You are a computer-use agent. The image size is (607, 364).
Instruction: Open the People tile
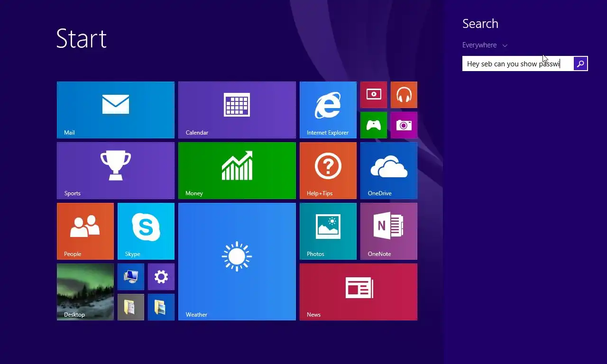pos(85,231)
